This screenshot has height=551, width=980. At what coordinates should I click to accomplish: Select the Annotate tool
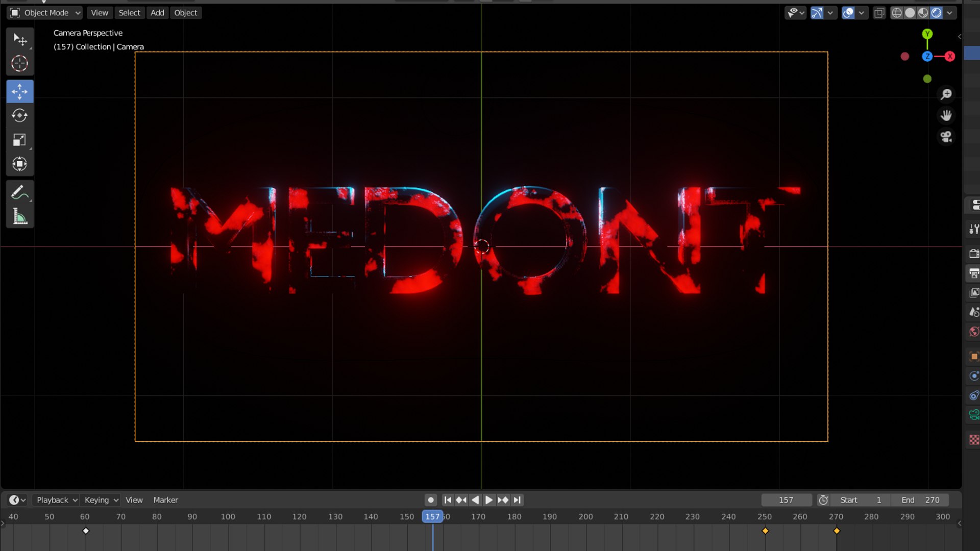point(19,193)
